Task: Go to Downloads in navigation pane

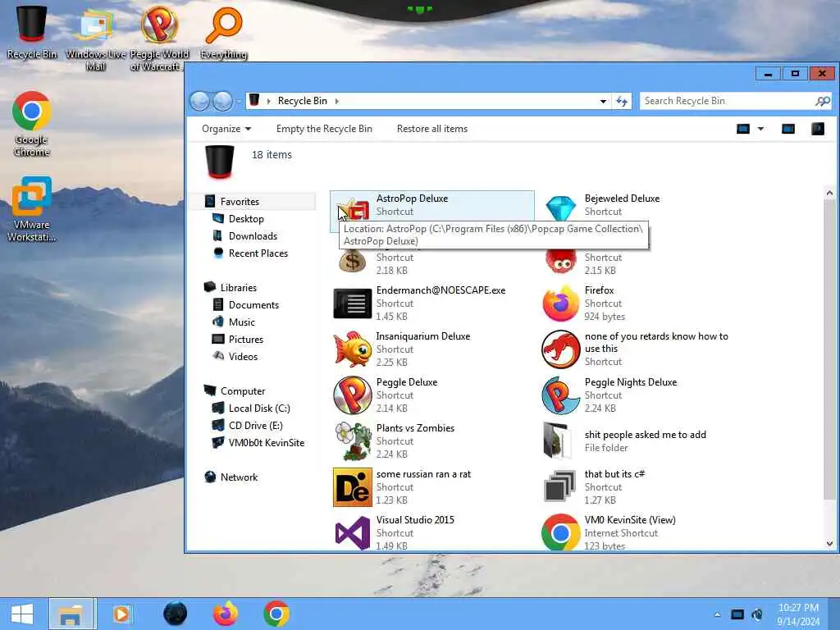Action: point(253,235)
